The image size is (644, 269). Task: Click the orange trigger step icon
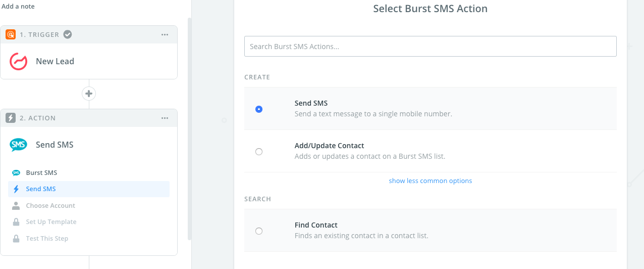(11, 35)
